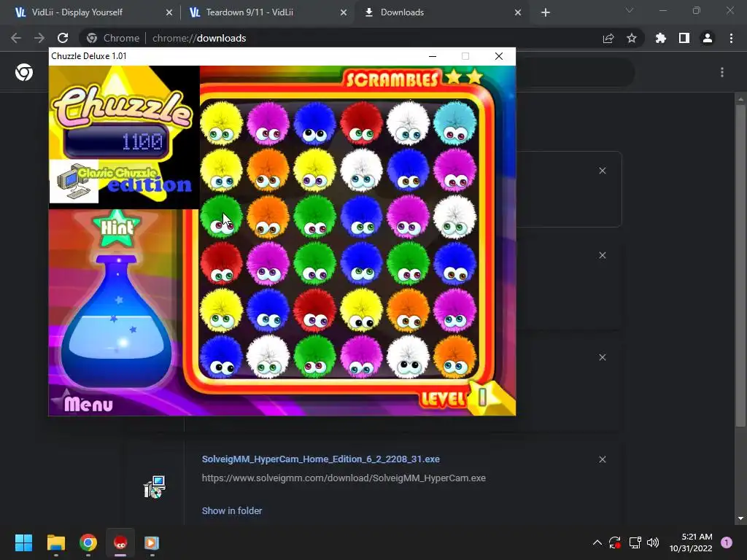
Task: Select the magenta chuzzle in the fifth row
Action: [454, 311]
